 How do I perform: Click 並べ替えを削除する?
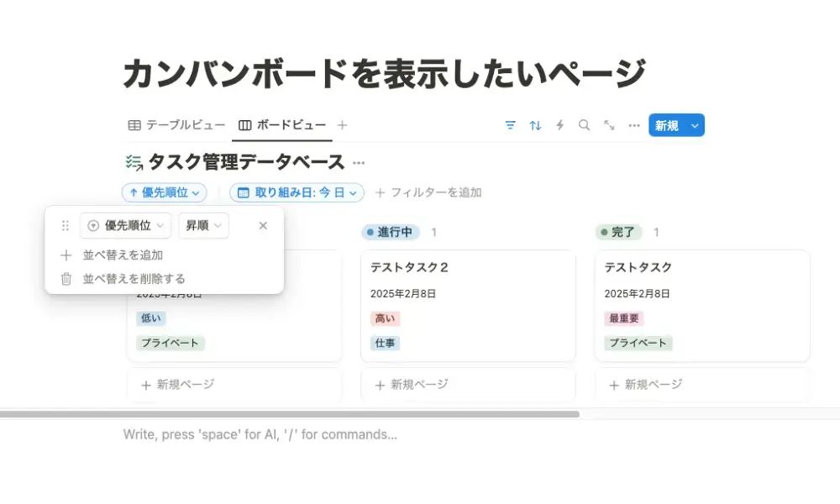(123, 279)
